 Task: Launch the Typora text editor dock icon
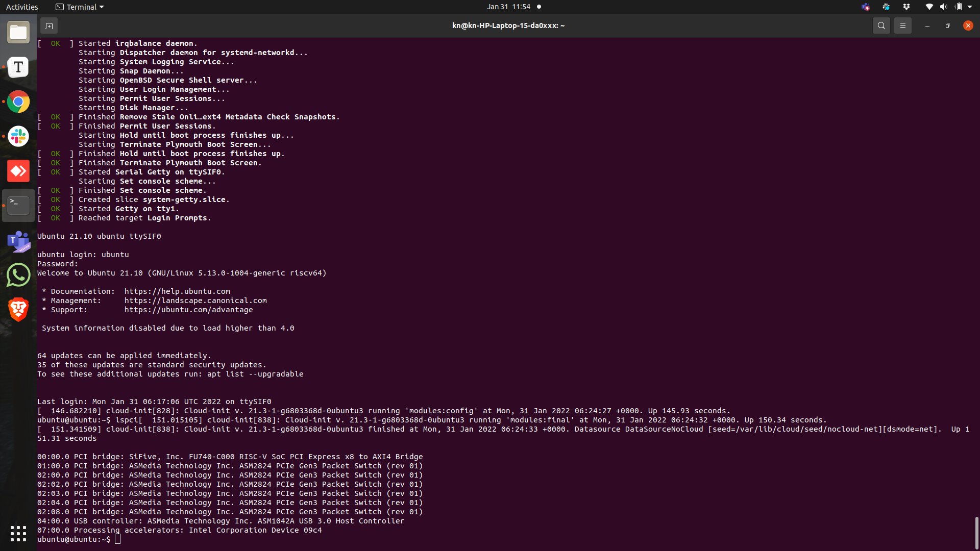coord(18,67)
